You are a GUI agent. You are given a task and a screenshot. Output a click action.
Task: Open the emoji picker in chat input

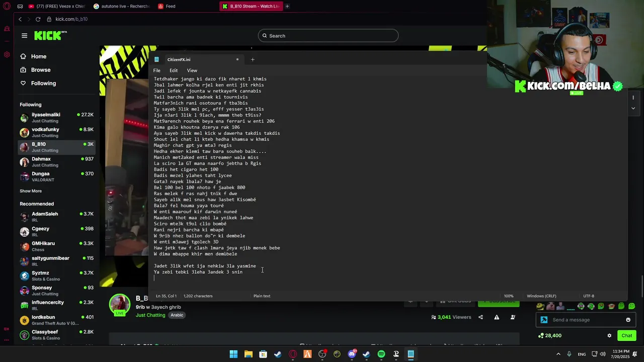tap(628, 320)
